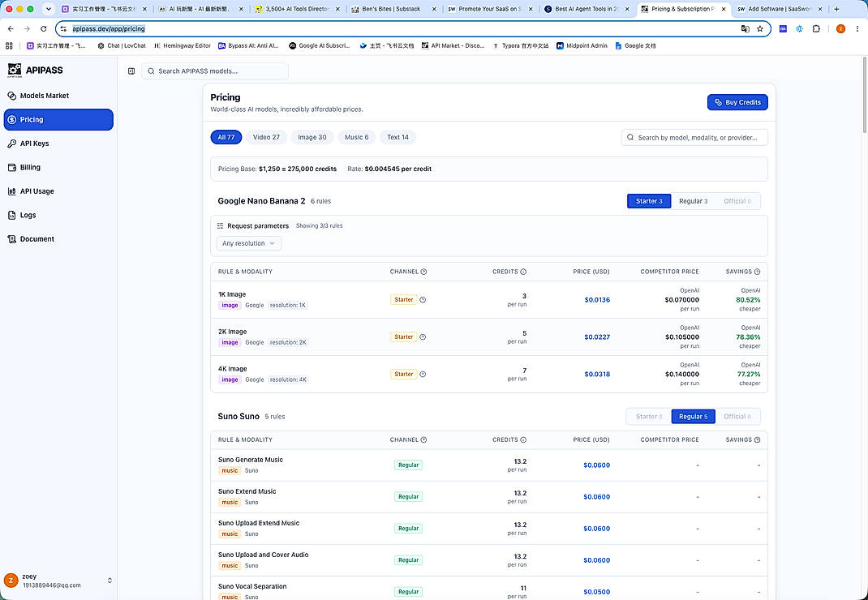
Task: Open Models Market in sidebar
Action: click(x=45, y=96)
